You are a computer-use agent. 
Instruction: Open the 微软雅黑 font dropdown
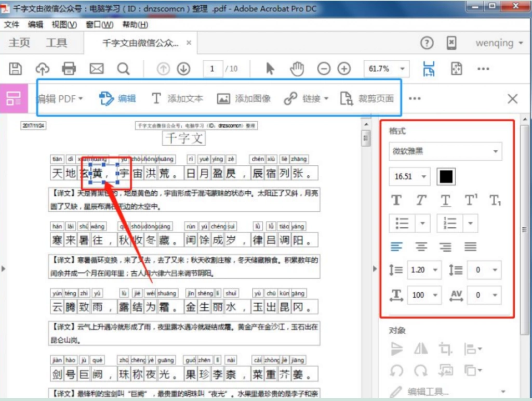point(445,151)
